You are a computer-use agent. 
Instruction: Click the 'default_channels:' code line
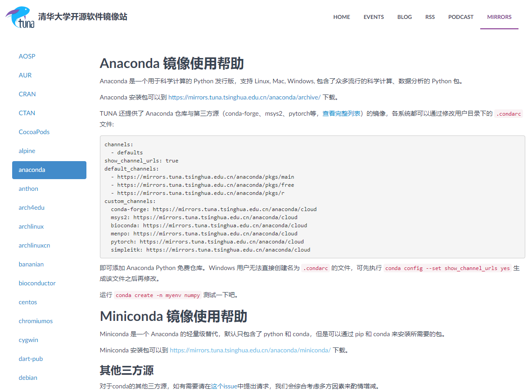[x=131, y=169]
